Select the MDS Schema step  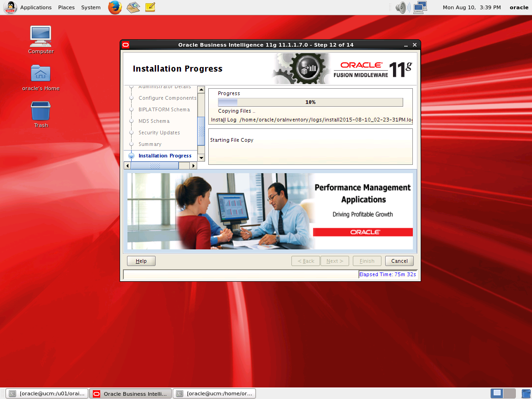(x=154, y=121)
